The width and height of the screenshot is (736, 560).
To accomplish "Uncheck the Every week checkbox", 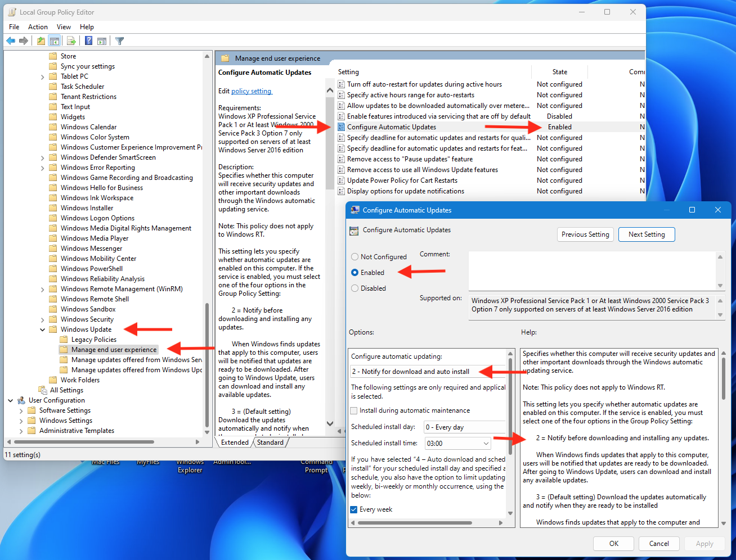I will (354, 510).
